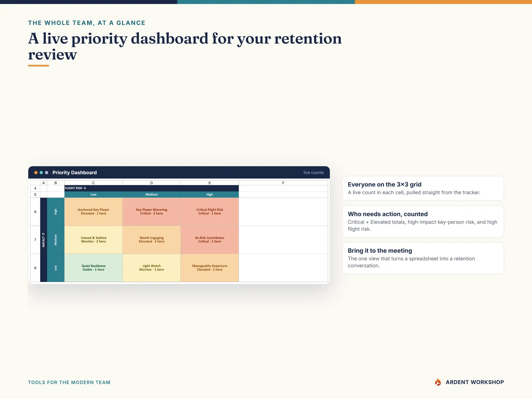Image resolution: width=532 pixels, height=399 pixels.
Task: Select the Anchored Key Player cell
Action: 93,212
